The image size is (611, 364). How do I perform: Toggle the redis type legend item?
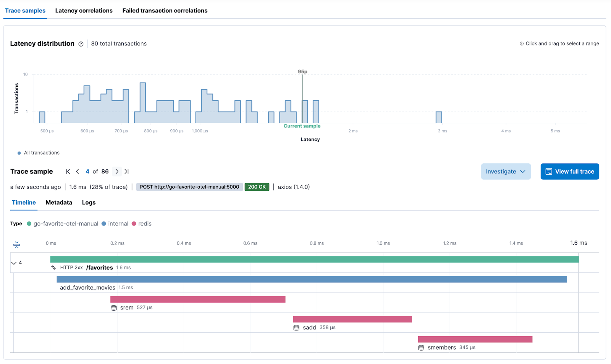point(142,224)
